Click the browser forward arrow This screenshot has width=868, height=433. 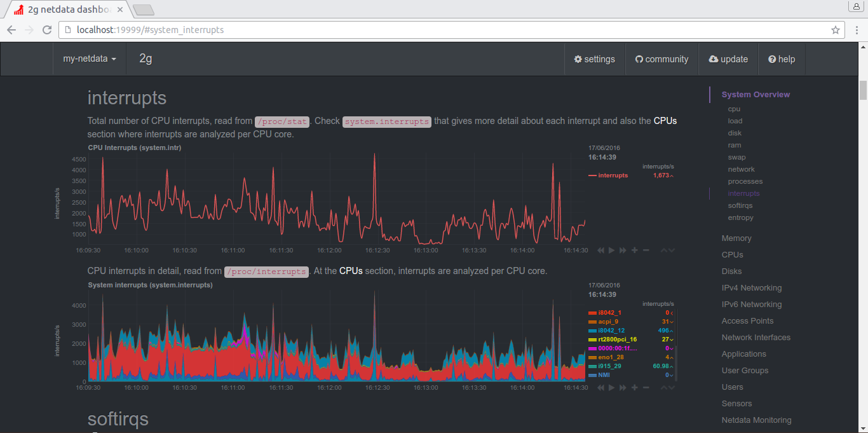pyautogui.click(x=29, y=30)
